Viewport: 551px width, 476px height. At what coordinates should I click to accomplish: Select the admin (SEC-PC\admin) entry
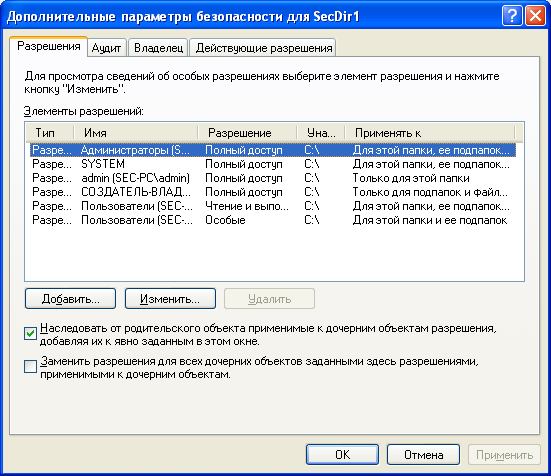[273, 178]
